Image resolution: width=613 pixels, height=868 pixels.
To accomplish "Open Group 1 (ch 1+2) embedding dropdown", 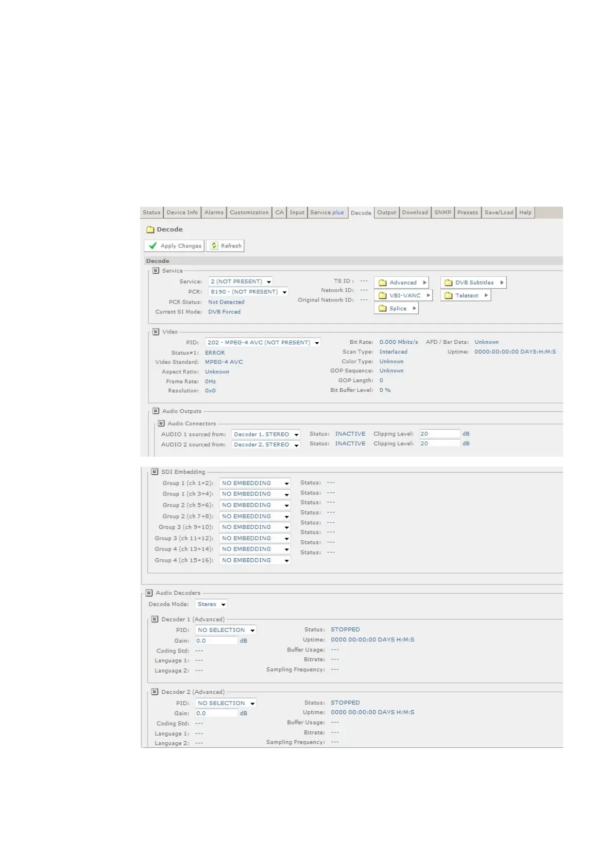I will tap(255, 483).
